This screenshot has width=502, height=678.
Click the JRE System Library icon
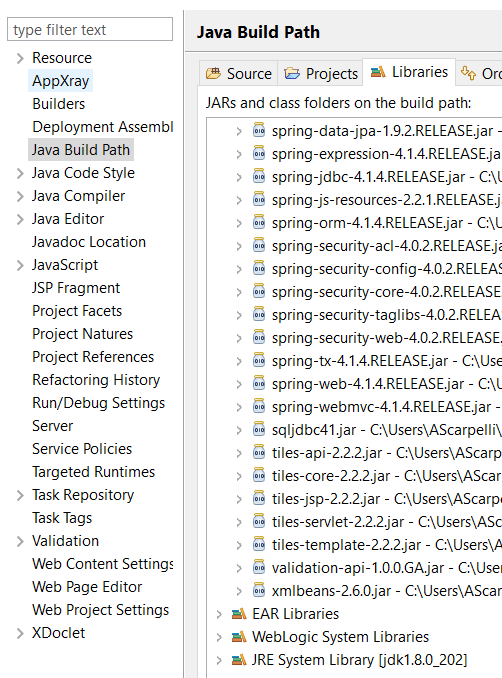tap(239, 659)
